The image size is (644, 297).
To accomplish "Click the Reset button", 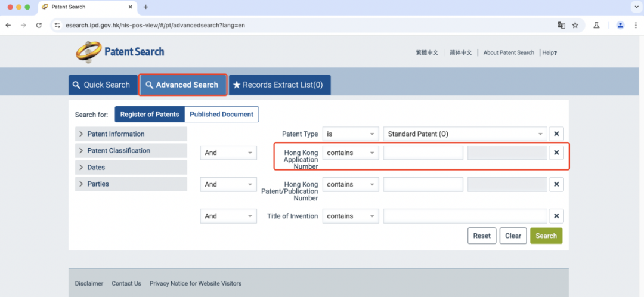I will [x=482, y=236].
